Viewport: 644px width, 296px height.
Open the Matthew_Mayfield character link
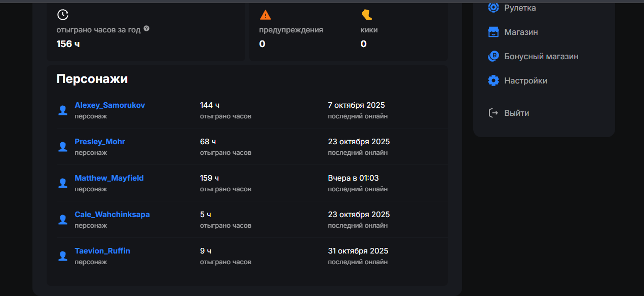[109, 178]
